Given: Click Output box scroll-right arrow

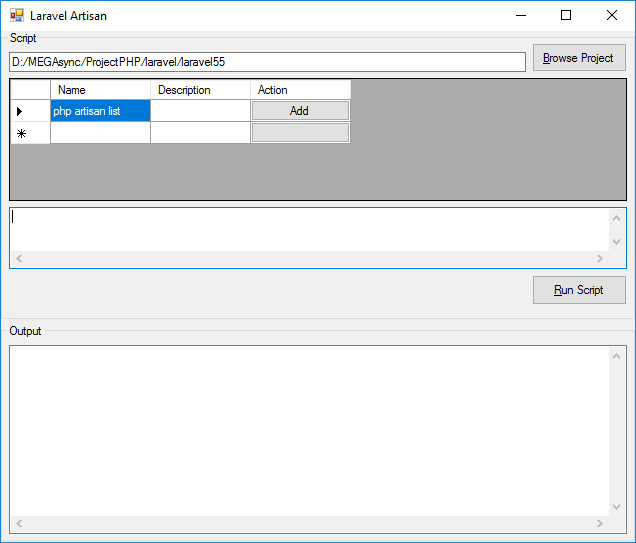Looking at the screenshot, I should coord(600,524).
